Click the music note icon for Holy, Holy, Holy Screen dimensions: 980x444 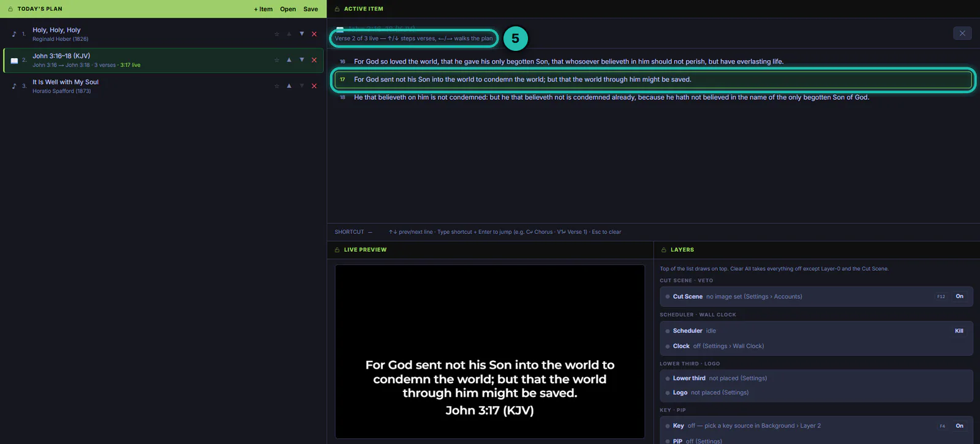(14, 34)
